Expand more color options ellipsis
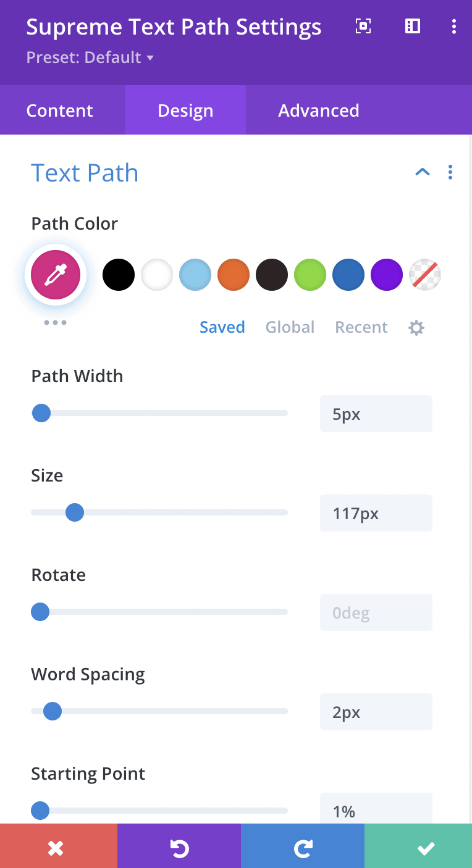The image size is (472, 868). click(x=56, y=322)
